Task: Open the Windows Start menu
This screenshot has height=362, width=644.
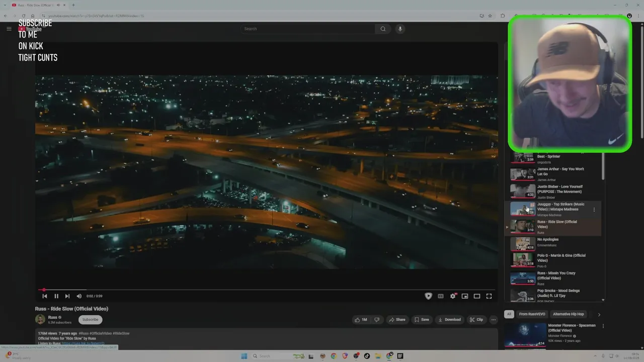Action: click(244, 356)
